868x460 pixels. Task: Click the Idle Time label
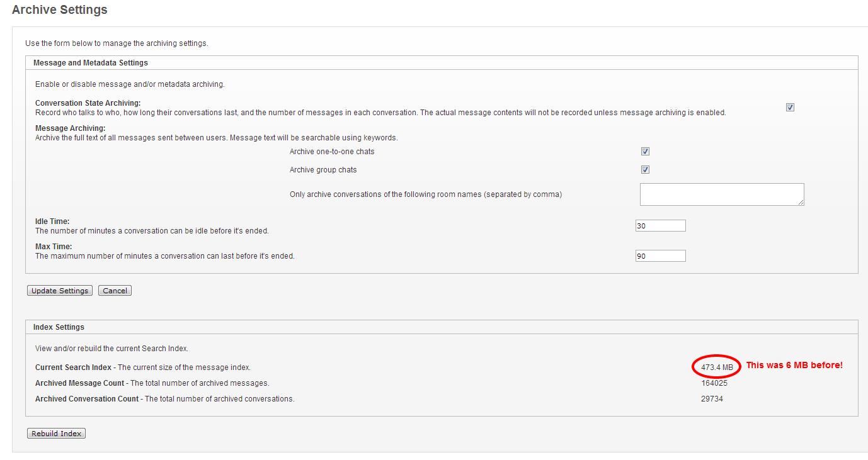click(x=52, y=222)
